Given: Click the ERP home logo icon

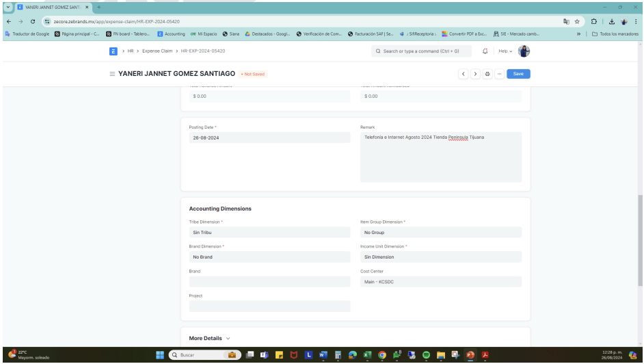Looking at the screenshot, I should tap(113, 51).
